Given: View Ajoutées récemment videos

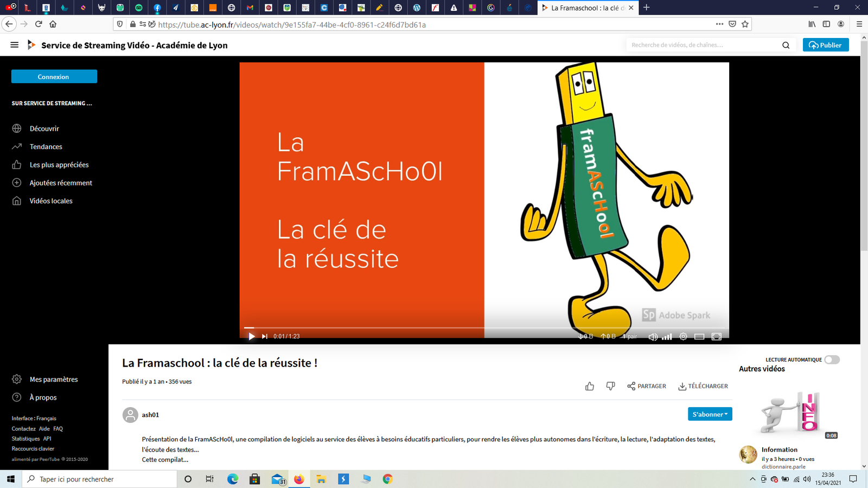Looking at the screenshot, I should (61, 183).
